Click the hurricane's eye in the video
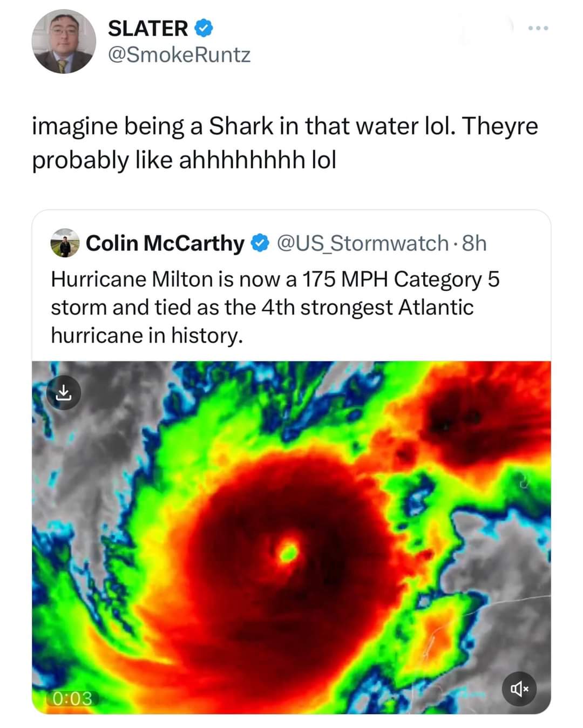 point(288,552)
